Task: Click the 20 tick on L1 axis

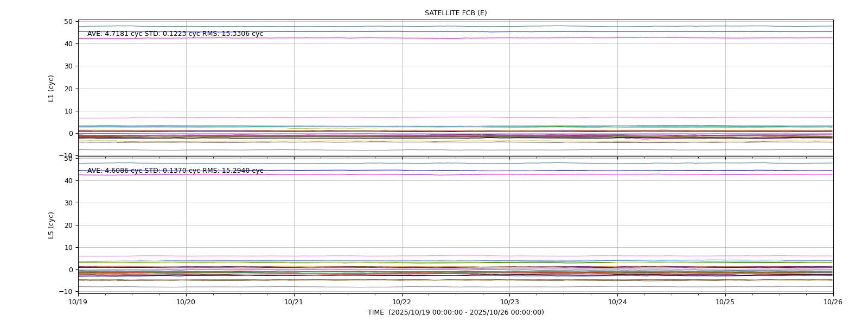Action: pos(68,89)
